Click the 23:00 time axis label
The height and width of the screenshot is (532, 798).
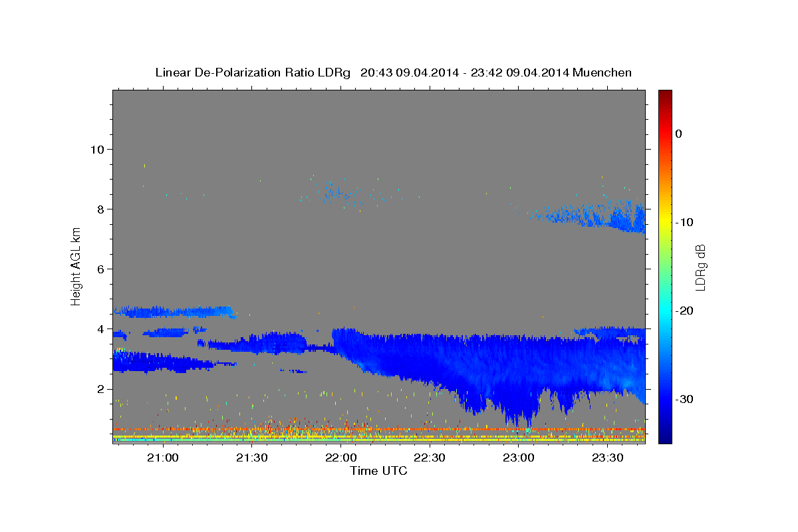click(519, 458)
